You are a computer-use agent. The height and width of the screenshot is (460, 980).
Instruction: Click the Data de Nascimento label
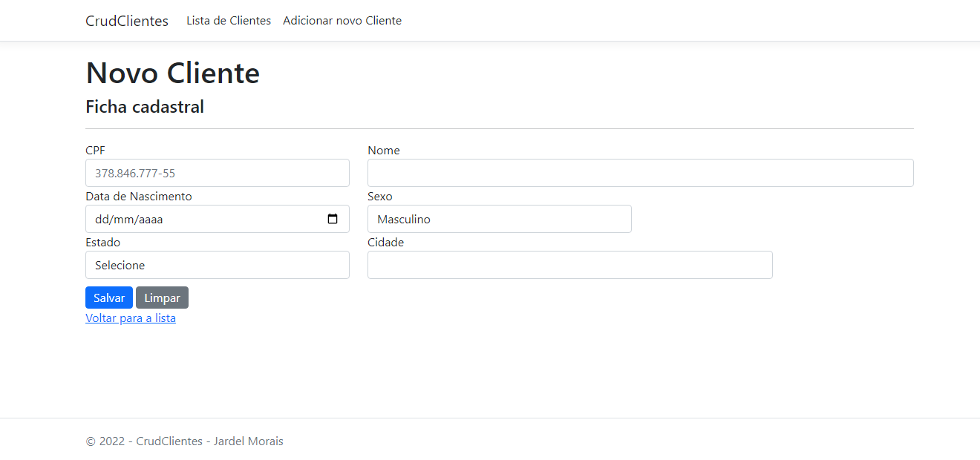pos(139,197)
